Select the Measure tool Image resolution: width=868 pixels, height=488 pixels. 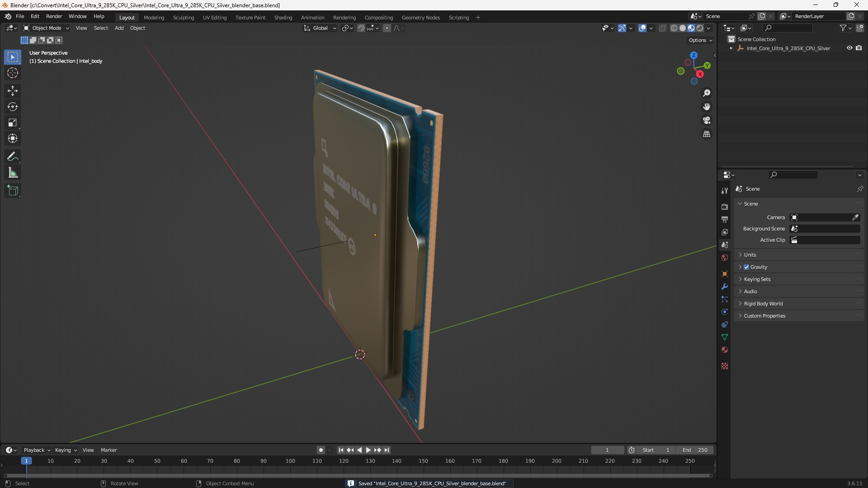click(13, 173)
